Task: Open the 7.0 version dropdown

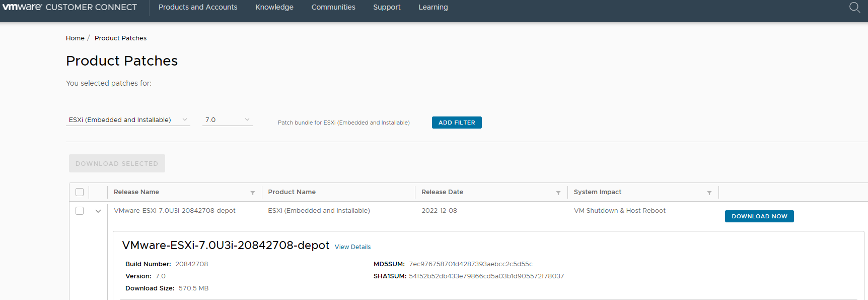Action: (227, 120)
